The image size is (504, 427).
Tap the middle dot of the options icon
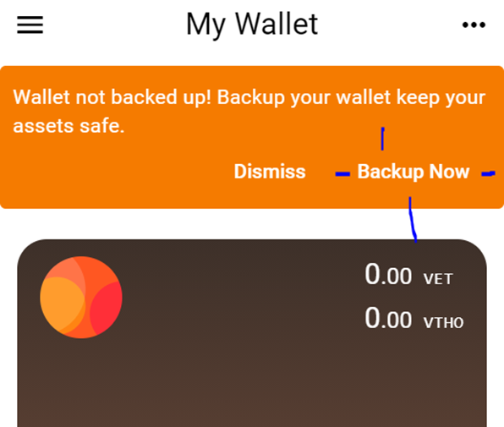click(x=474, y=25)
